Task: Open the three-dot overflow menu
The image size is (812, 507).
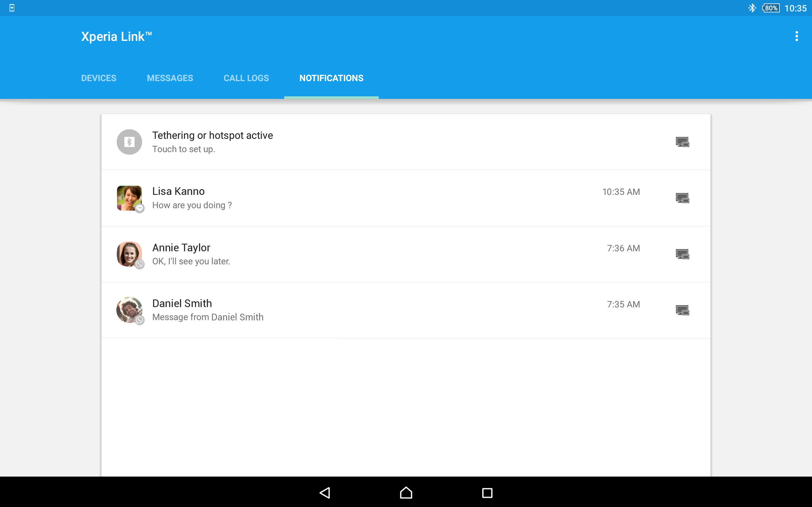Action: coord(796,36)
